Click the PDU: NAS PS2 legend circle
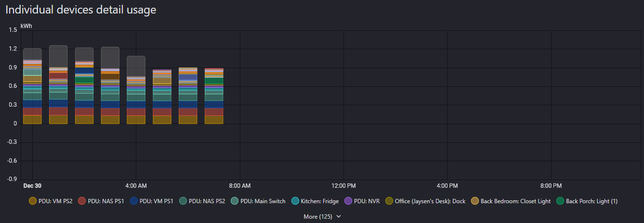 [183, 201]
